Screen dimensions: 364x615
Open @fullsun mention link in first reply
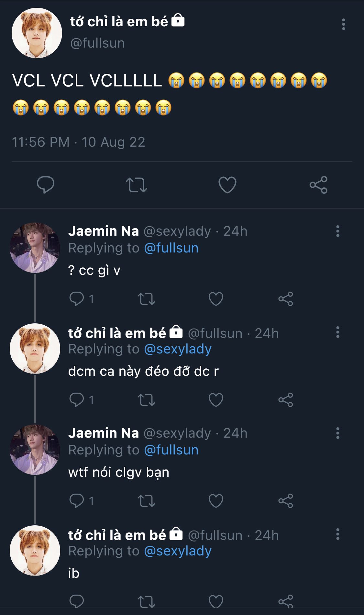pos(171,248)
